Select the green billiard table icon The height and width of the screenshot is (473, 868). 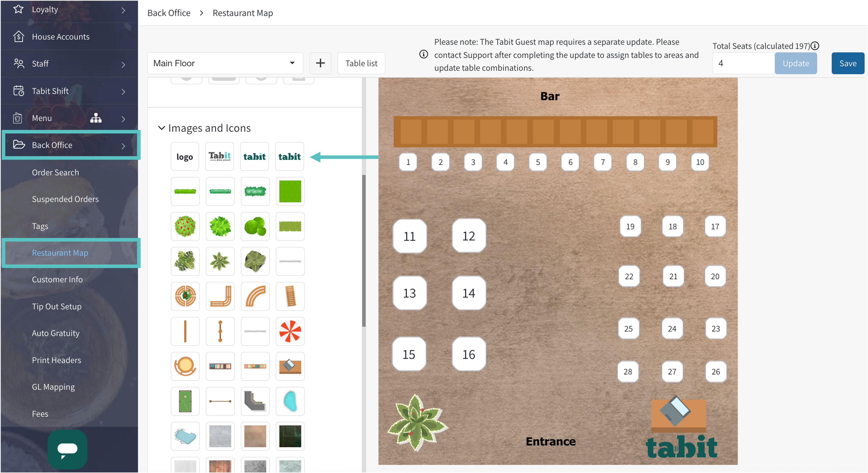click(185, 401)
